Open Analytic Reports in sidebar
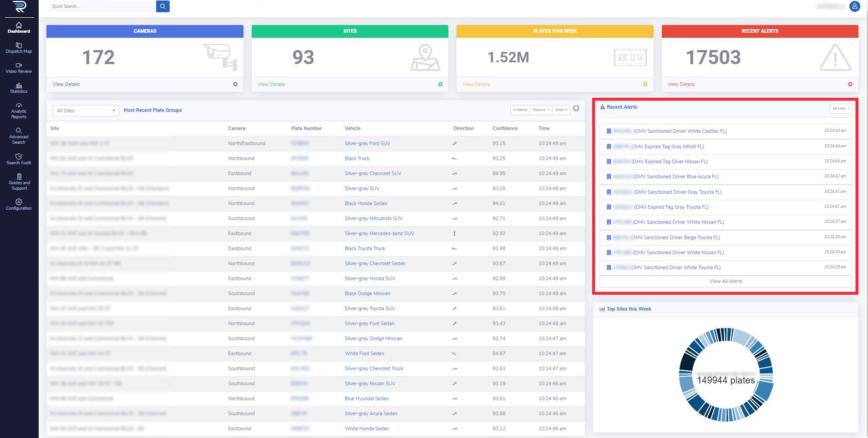Screen dimensions: 868x438 (x=19, y=111)
